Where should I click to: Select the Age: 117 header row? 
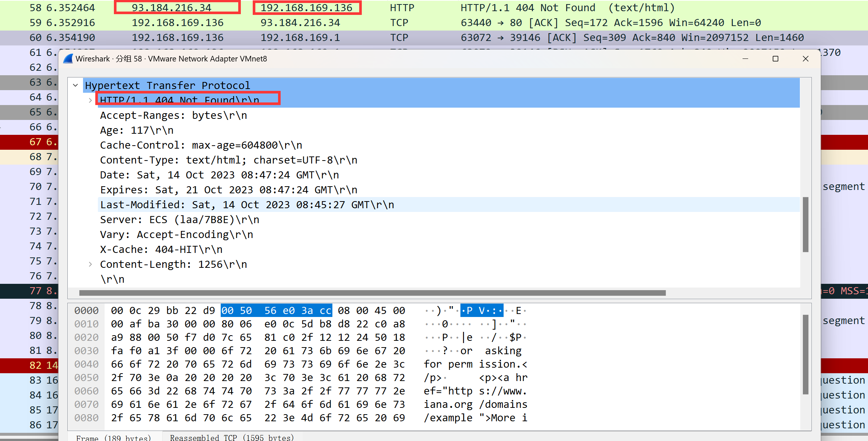(x=449, y=130)
